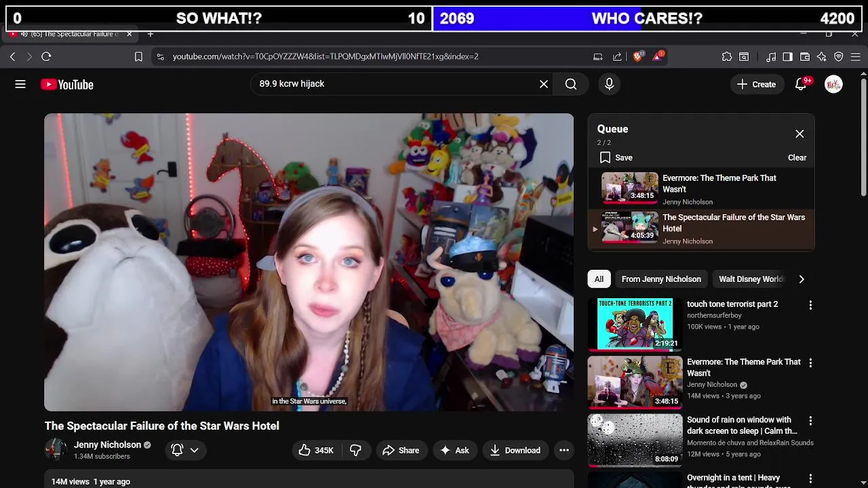
Task: Open a new browser tab
Action: [151, 34]
